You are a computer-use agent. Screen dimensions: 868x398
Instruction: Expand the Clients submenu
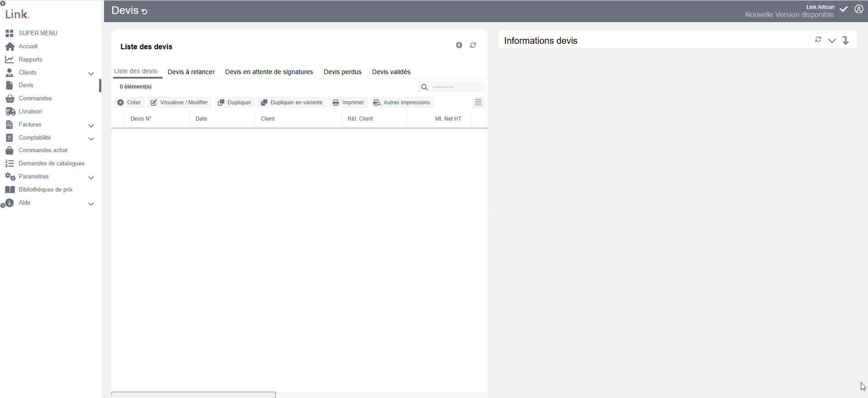coord(91,74)
